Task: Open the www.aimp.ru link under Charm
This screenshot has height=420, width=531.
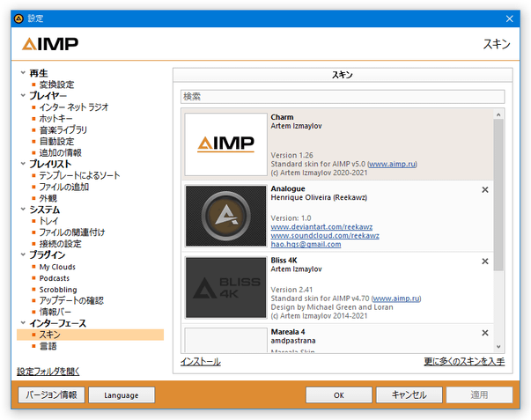Action: [392, 164]
